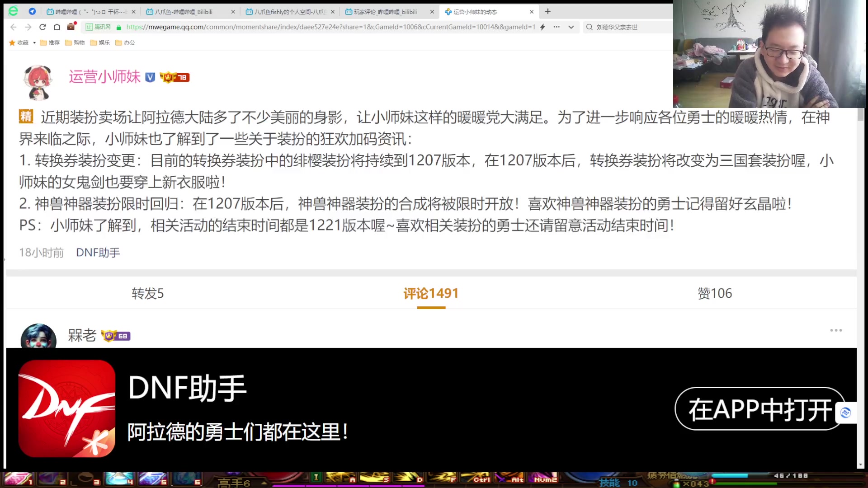Click the 运营小师妹 avatar image
Screen dimensions: 868x488
point(38,82)
